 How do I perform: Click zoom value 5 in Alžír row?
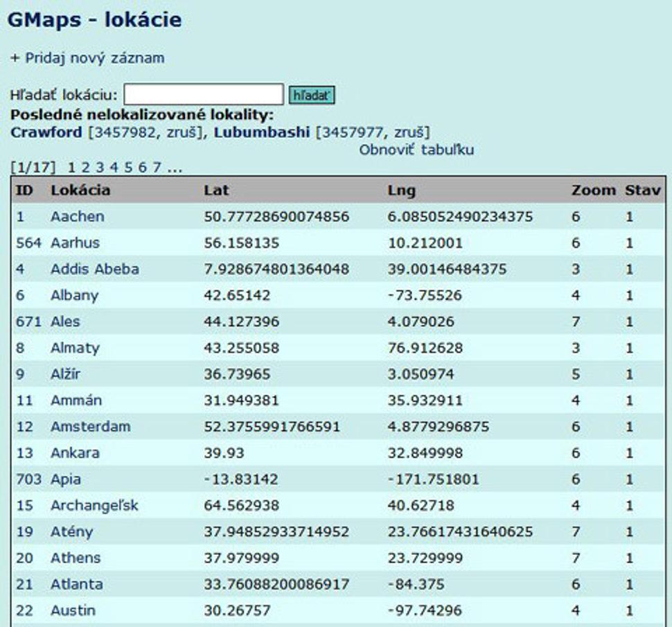coord(576,374)
